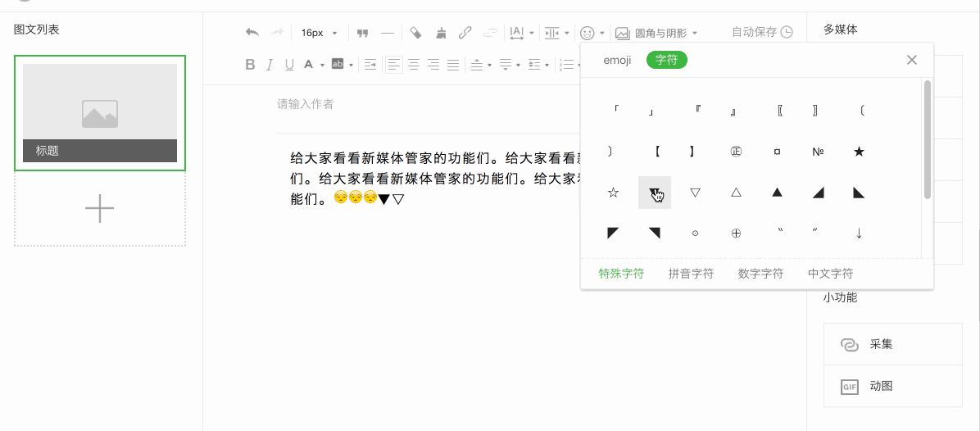Insert the 【 bracket character
The image size is (980, 431).
[657, 151]
